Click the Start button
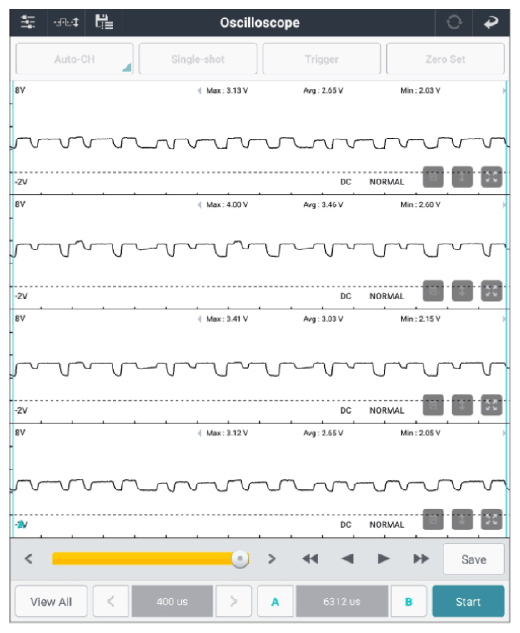The width and height of the screenshot is (520, 633). (x=468, y=602)
